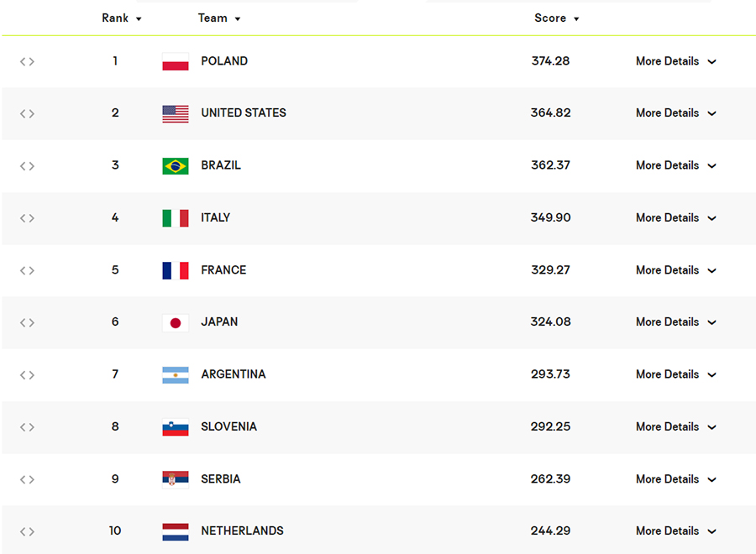Click the rank-change arrows icon beside Poland
This screenshot has width=756, height=554.
27,61
